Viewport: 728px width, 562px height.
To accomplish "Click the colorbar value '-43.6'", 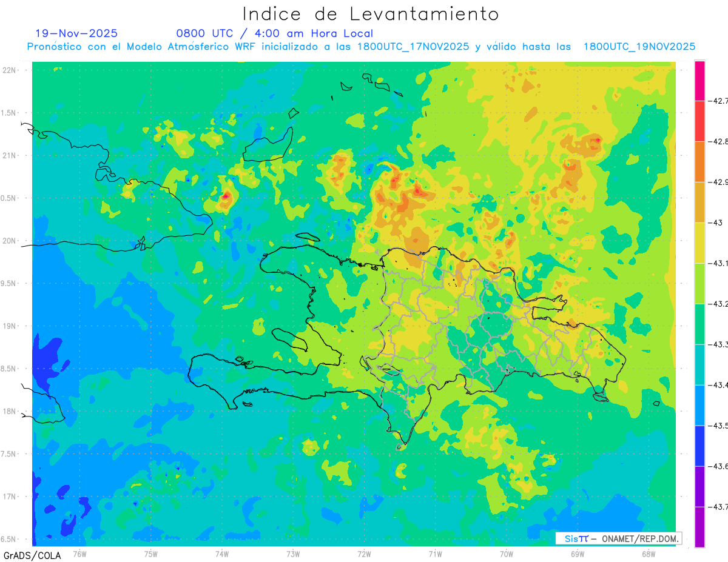I will (x=718, y=466).
